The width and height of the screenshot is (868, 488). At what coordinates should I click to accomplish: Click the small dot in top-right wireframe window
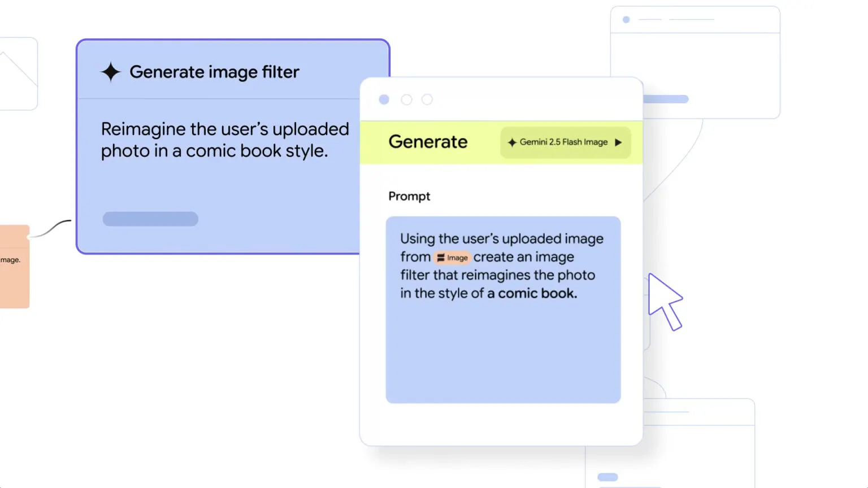(626, 20)
